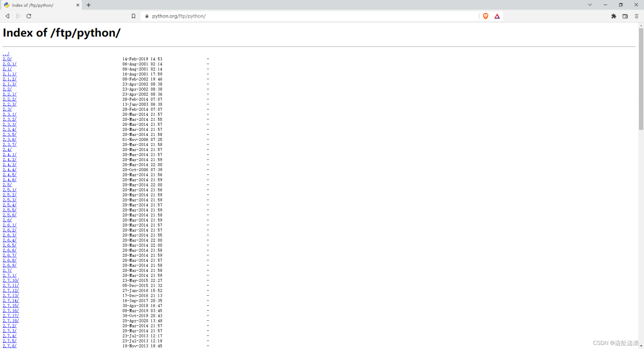
Task: Open the 2.7.11/ directory link
Action: tap(11, 286)
